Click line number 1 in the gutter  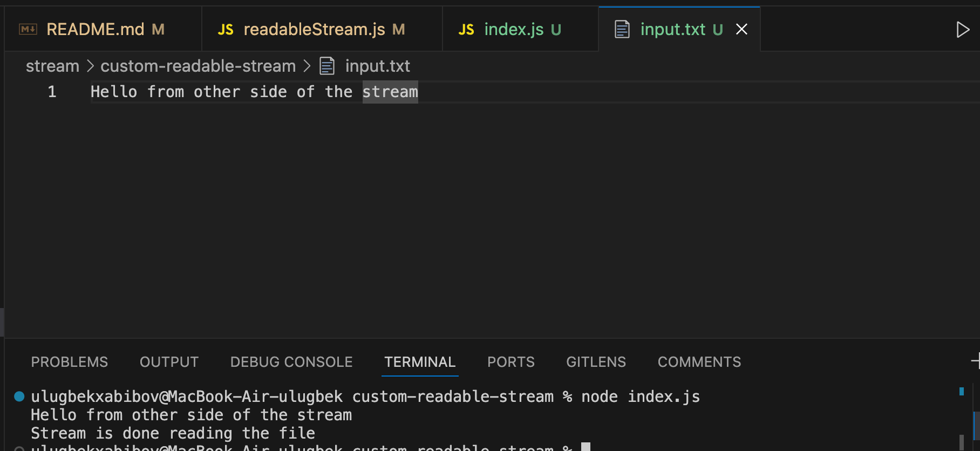[52, 92]
